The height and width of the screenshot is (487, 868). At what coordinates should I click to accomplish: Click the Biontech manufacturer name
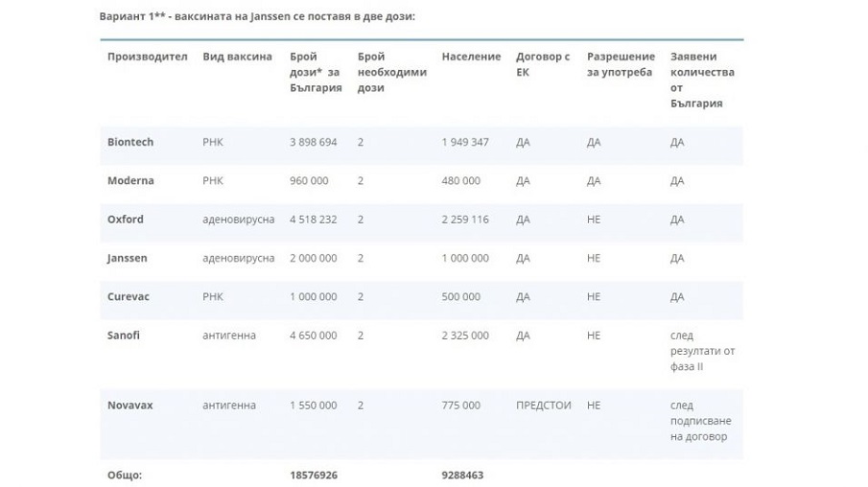pyautogui.click(x=130, y=142)
